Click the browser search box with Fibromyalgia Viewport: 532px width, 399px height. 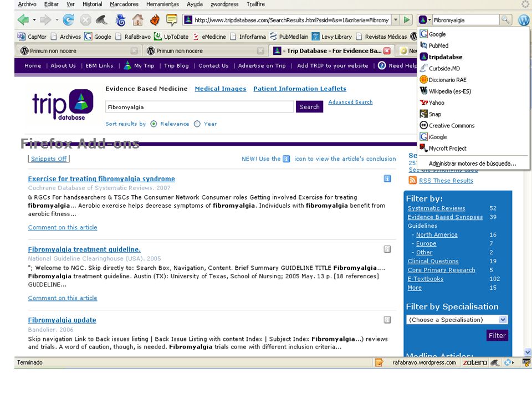[465, 20]
